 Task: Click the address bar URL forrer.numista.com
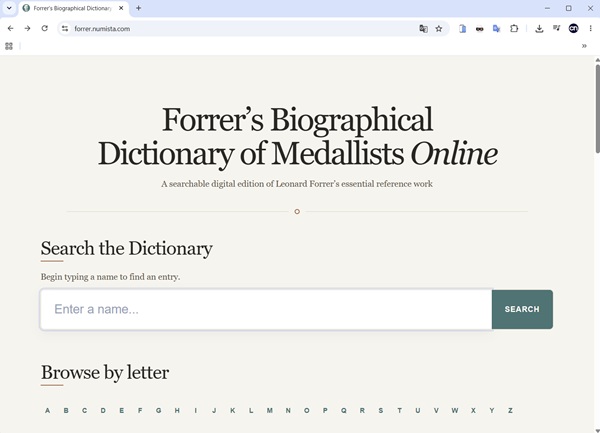[102, 29]
